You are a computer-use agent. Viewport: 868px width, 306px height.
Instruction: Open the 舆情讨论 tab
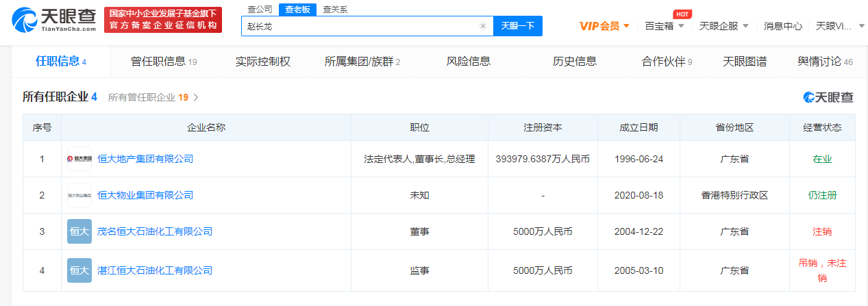point(826,62)
